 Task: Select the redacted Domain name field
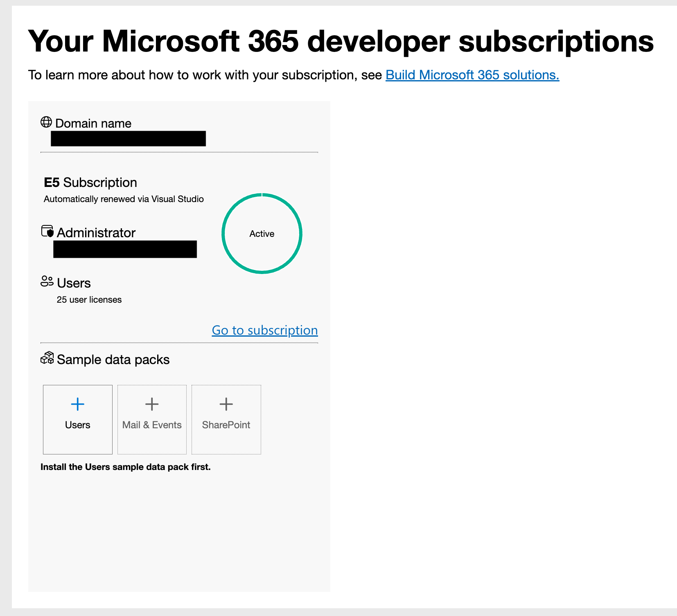[x=129, y=139]
